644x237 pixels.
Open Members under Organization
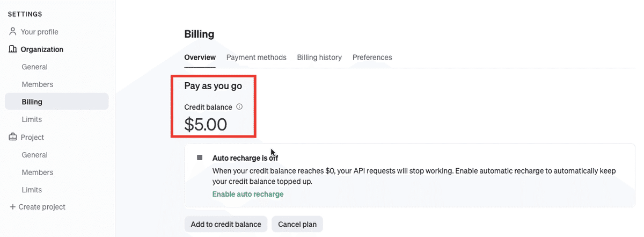pos(38,84)
